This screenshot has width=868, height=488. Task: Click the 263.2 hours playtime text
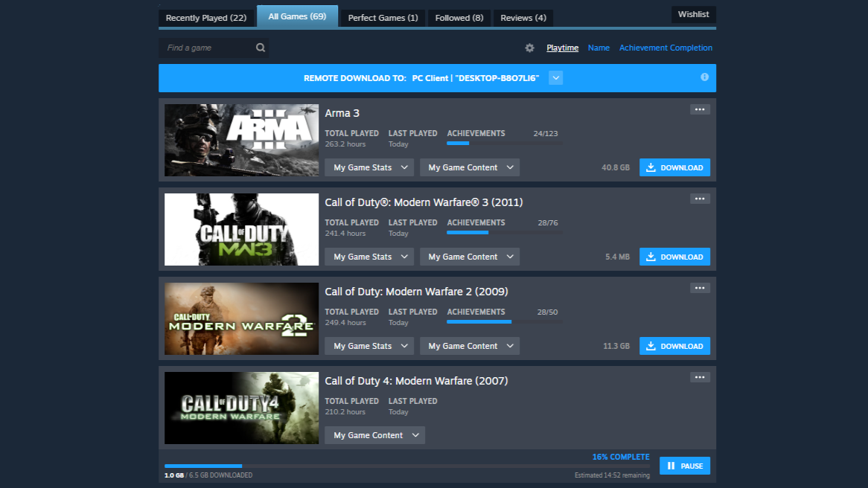[x=345, y=144]
